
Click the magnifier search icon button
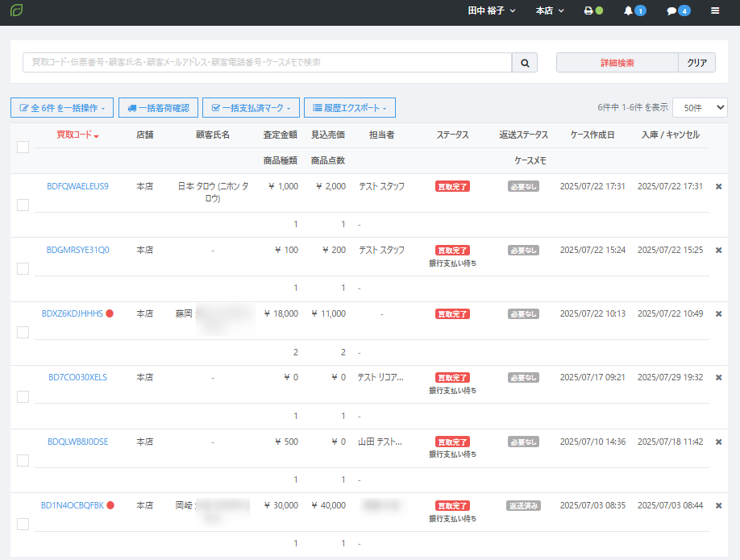[x=524, y=63]
